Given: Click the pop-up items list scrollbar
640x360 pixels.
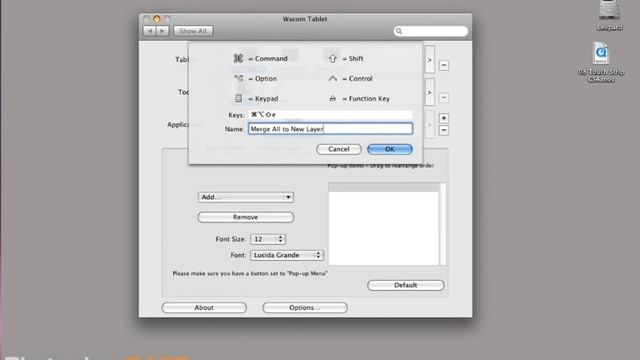Looking at the screenshot, I should click(x=442, y=224).
